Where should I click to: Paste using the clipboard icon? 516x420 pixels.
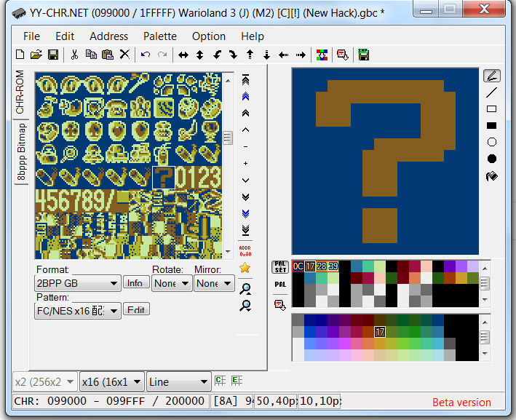click(x=108, y=55)
